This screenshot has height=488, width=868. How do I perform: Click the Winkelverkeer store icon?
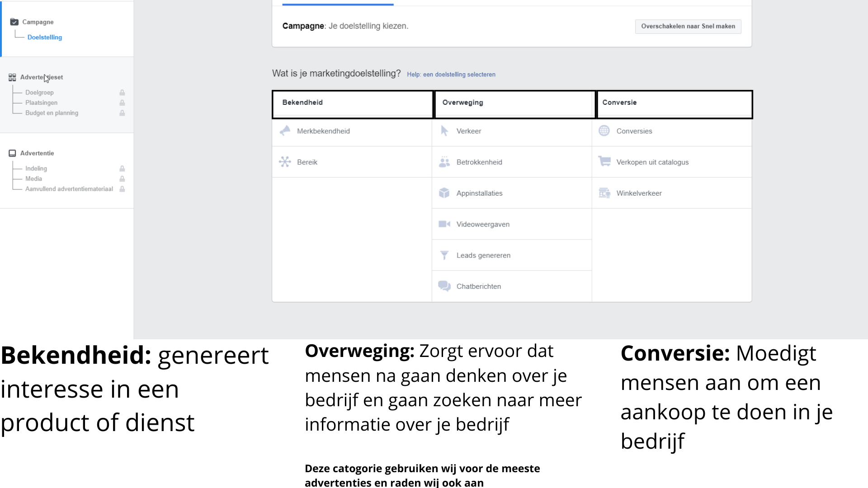click(x=604, y=193)
